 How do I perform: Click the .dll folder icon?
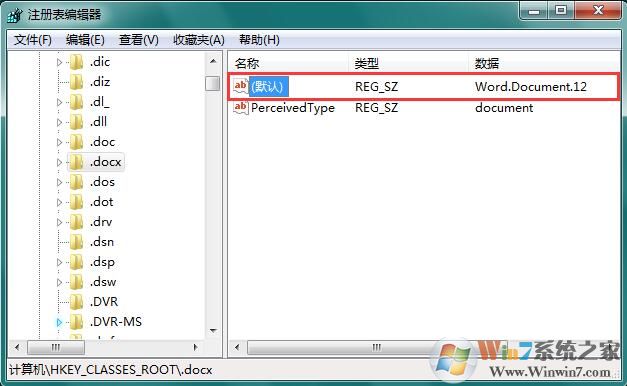pyautogui.click(x=76, y=122)
